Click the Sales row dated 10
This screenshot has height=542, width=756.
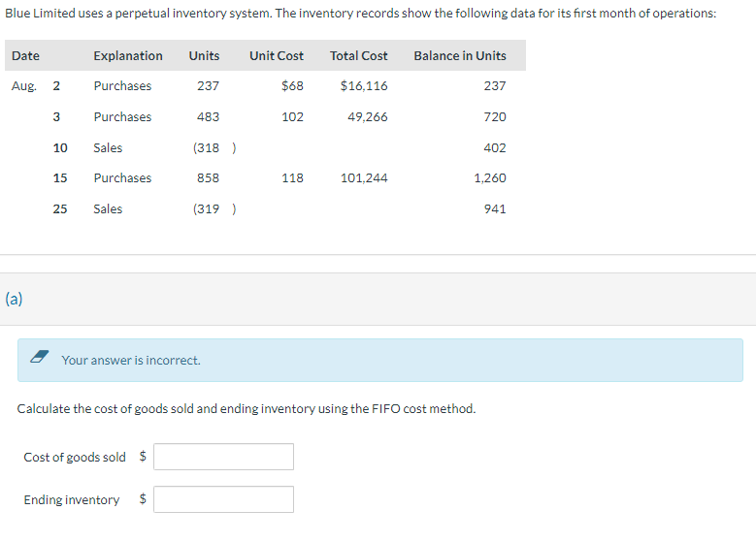tap(265, 147)
